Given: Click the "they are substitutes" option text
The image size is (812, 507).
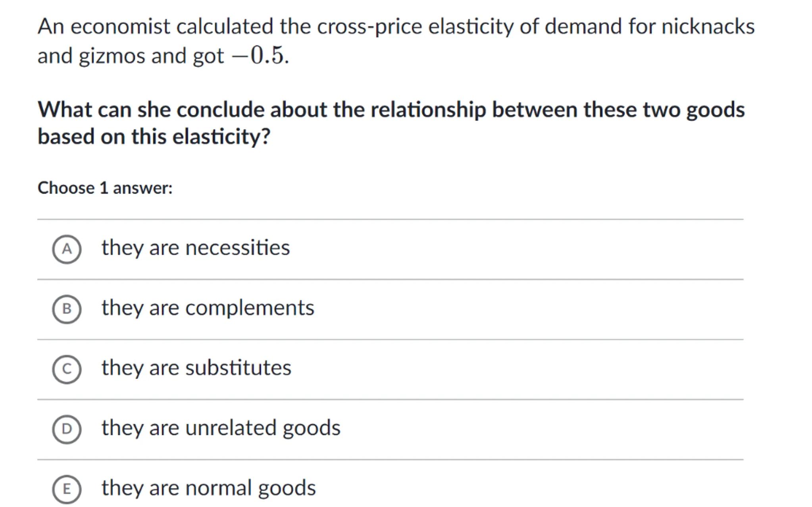Looking at the screenshot, I should [196, 368].
